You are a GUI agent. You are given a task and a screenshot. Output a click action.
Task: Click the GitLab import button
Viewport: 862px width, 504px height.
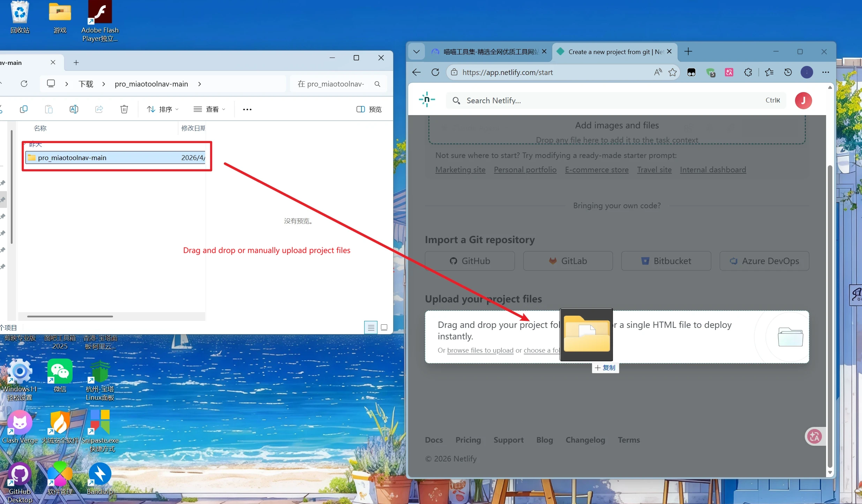568,261
